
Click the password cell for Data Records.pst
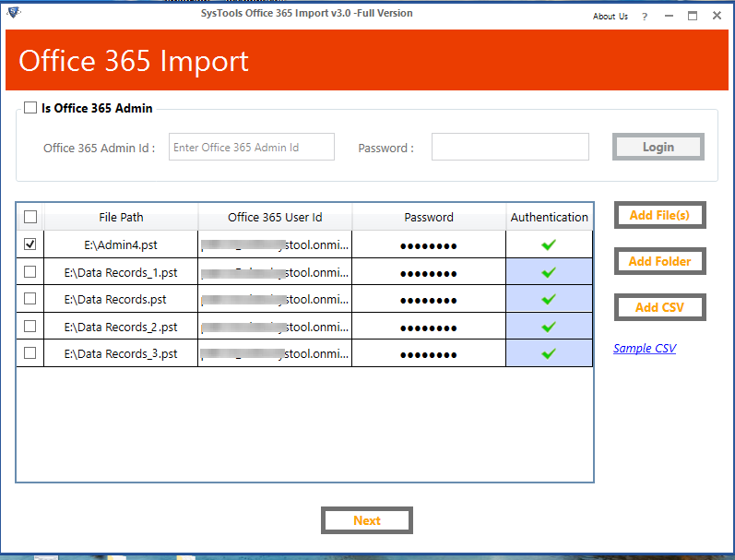click(x=429, y=299)
